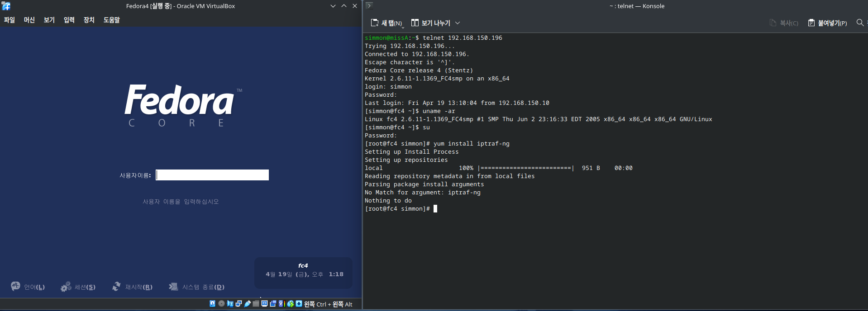This screenshot has height=311, width=868.
Task: Click the 새 탭(N) button in Konsole
Action: click(x=387, y=23)
